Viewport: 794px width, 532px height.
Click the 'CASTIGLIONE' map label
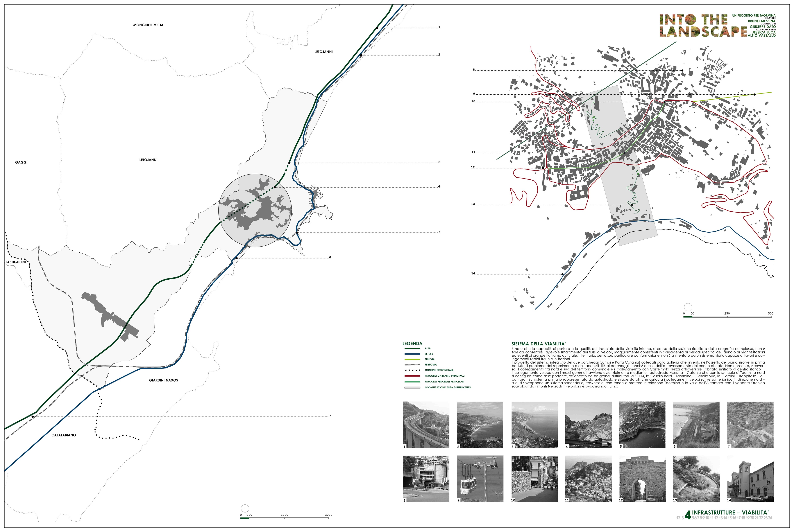click(16, 262)
